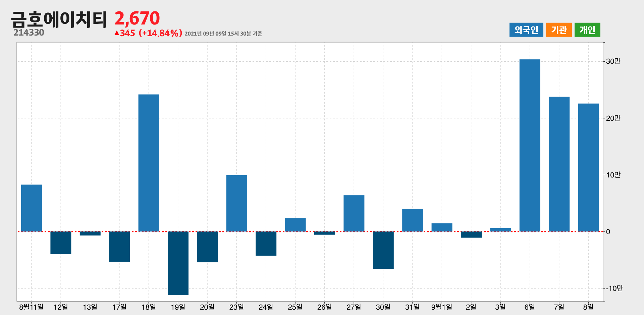Image resolution: width=644 pixels, height=315 pixels.
Task: Click the 20만 y-axis label
Action: click(x=613, y=118)
